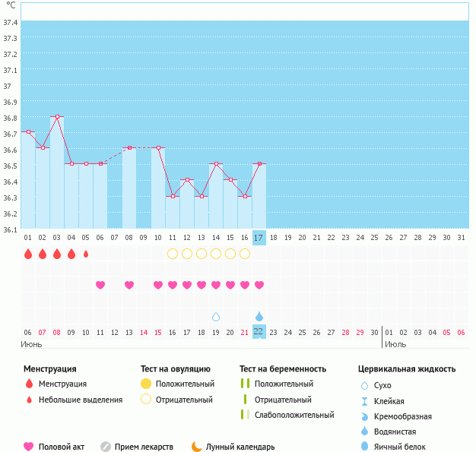Select the watery fluid drop on day 17

click(259, 316)
